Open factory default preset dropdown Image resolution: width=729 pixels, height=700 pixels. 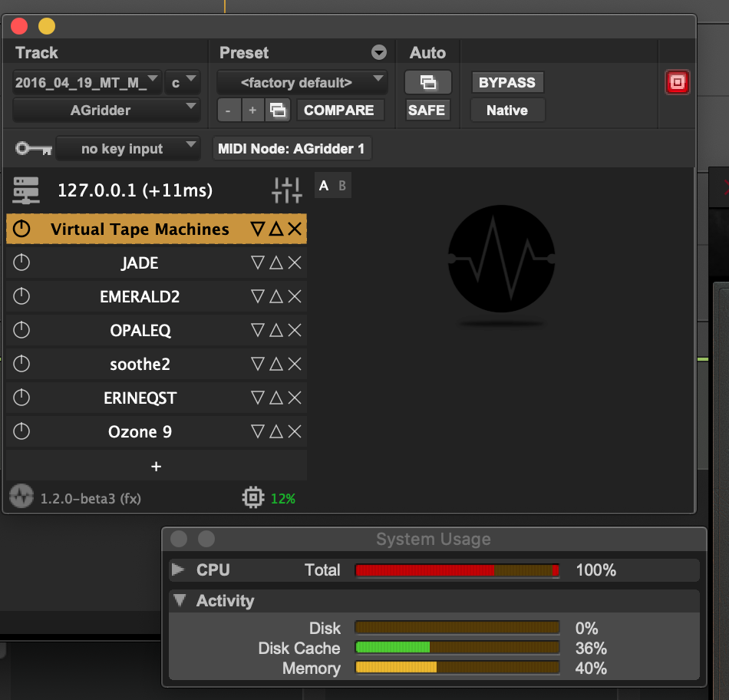tap(302, 82)
